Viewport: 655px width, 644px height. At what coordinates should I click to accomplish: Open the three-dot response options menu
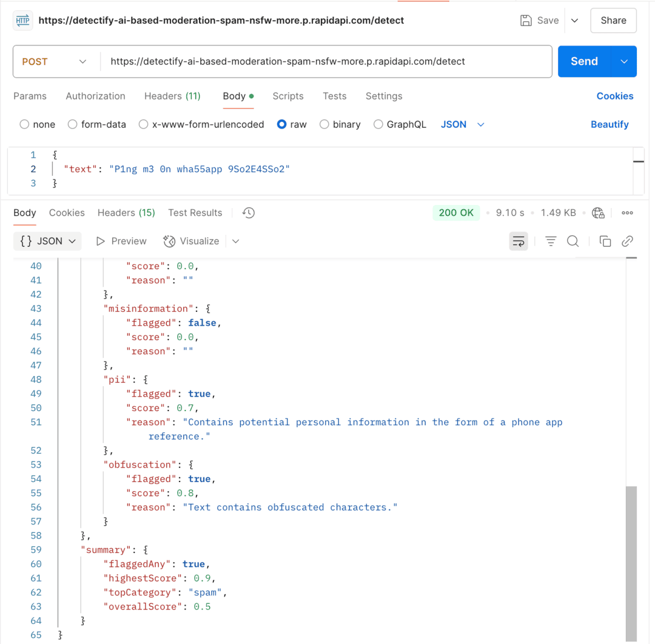tap(627, 213)
